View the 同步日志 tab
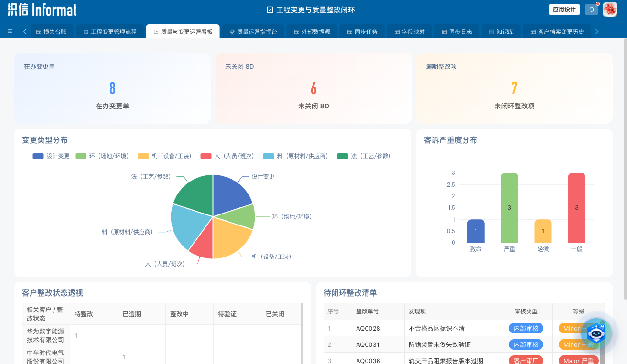This screenshot has height=364, width=627. (457, 32)
